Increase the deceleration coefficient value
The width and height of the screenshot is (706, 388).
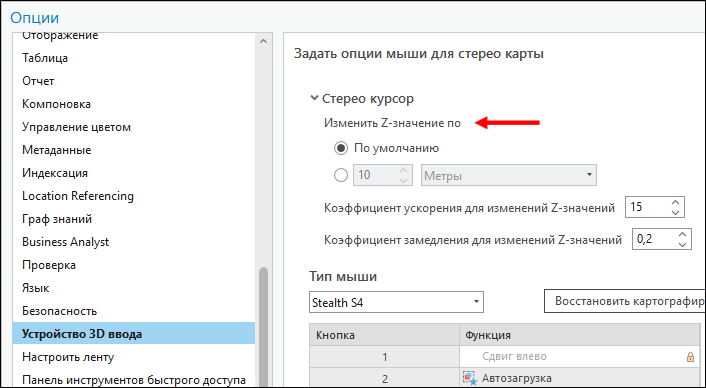(x=683, y=234)
